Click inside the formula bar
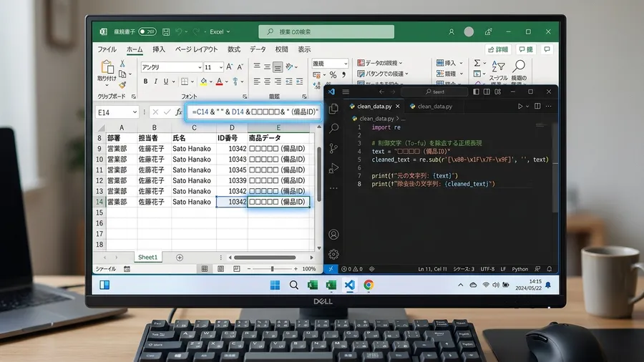644x362 pixels. pyautogui.click(x=253, y=112)
